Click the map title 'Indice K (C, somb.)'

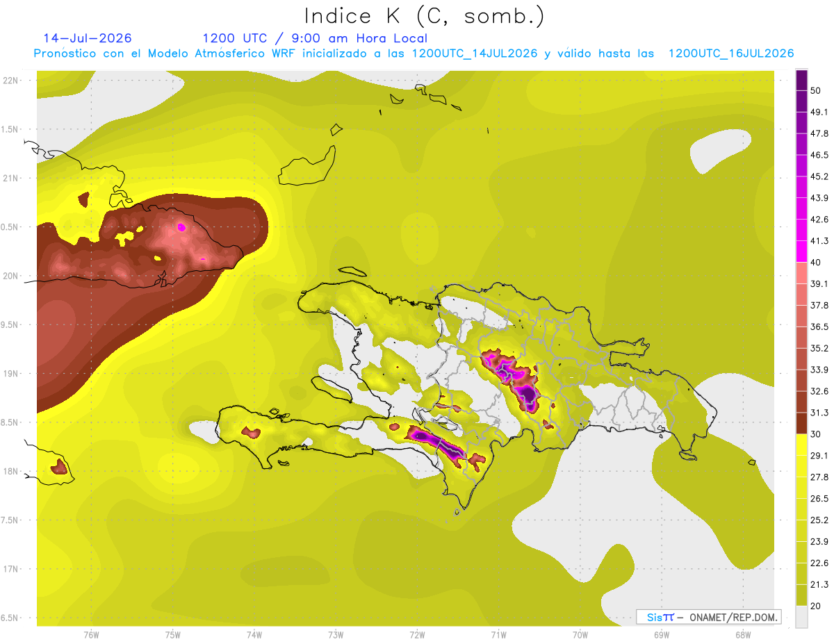[424, 16]
